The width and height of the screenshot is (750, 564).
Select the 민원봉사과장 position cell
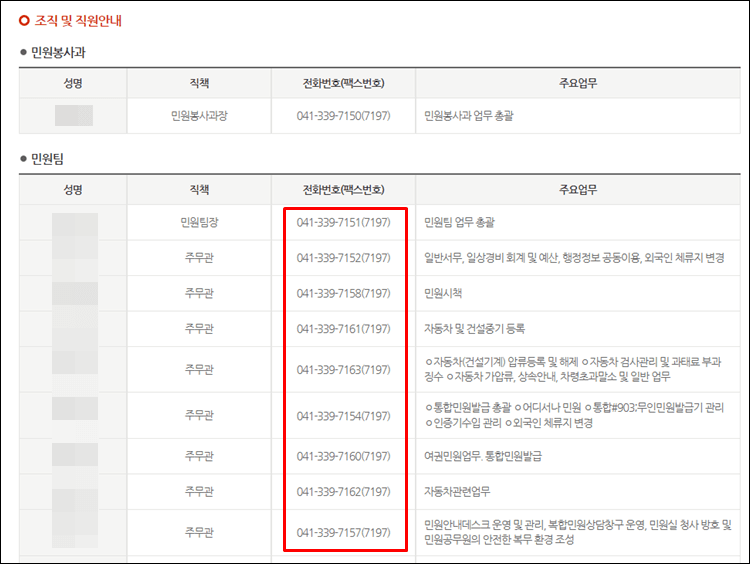click(x=199, y=116)
